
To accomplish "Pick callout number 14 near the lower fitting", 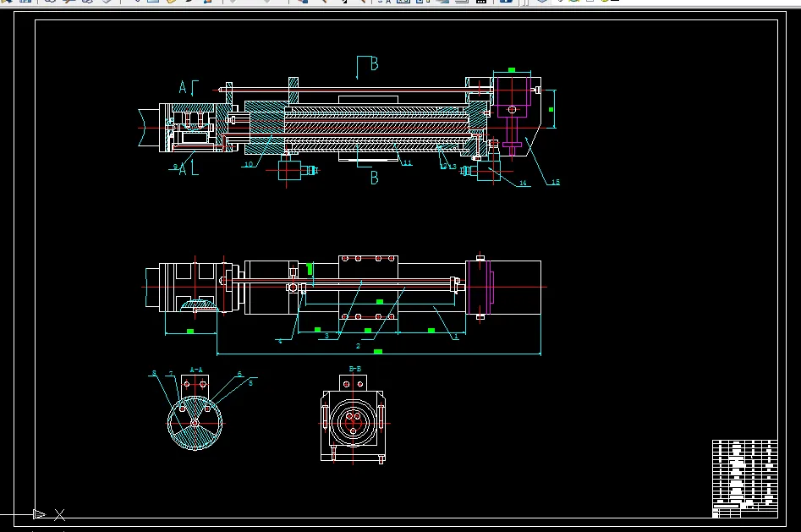I will (523, 183).
